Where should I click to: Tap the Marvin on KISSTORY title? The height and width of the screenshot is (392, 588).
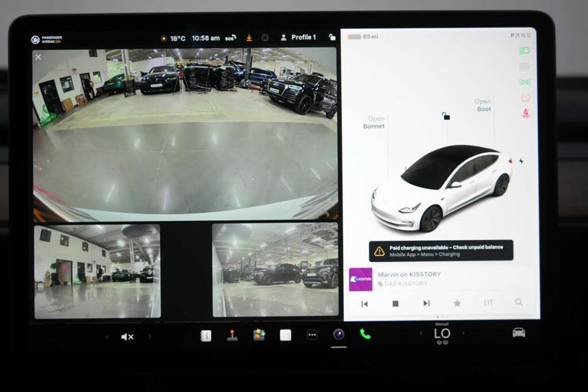[409, 274]
